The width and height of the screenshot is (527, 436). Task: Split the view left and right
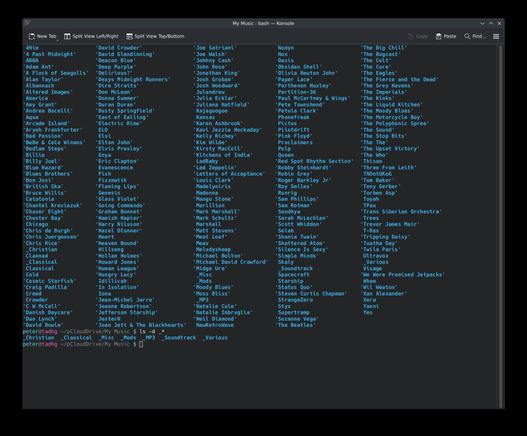click(91, 36)
